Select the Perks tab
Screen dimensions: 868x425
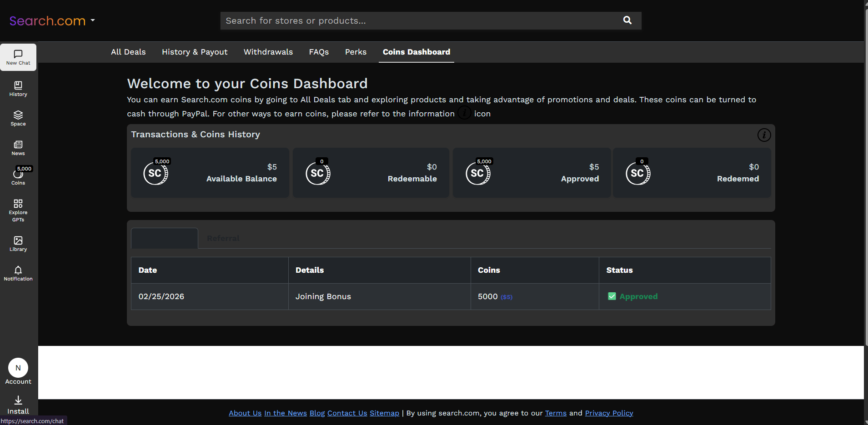click(x=356, y=52)
